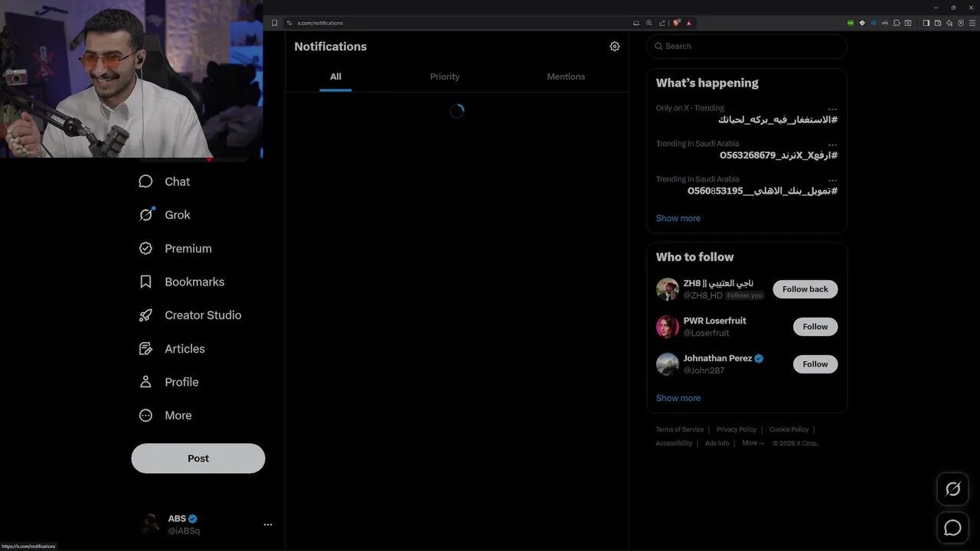Viewport: 980px width, 551px height.
Task: Open Terms of Service link
Action: tap(679, 429)
